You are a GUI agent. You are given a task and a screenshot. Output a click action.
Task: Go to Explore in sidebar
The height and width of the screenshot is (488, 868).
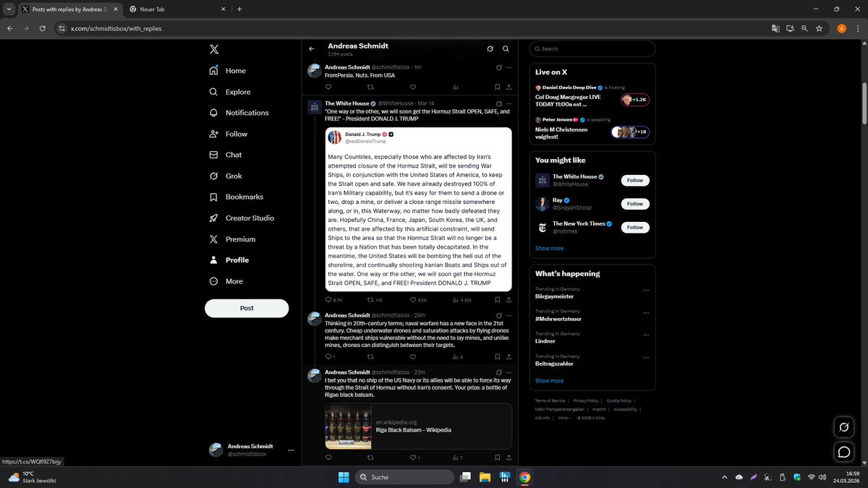[x=229, y=92]
